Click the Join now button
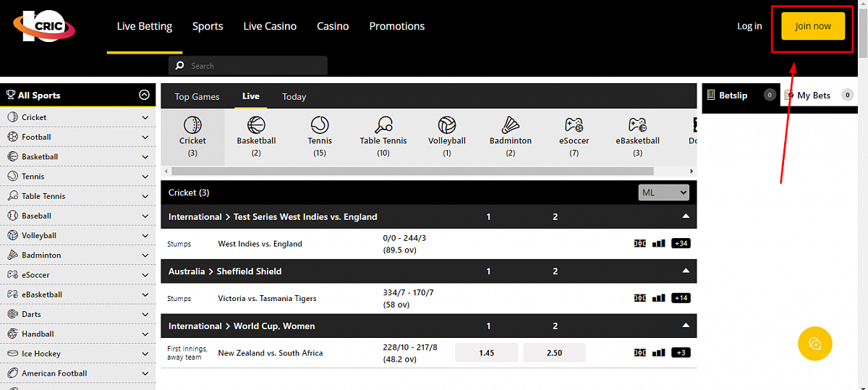 pyautogui.click(x=813, y=26)
